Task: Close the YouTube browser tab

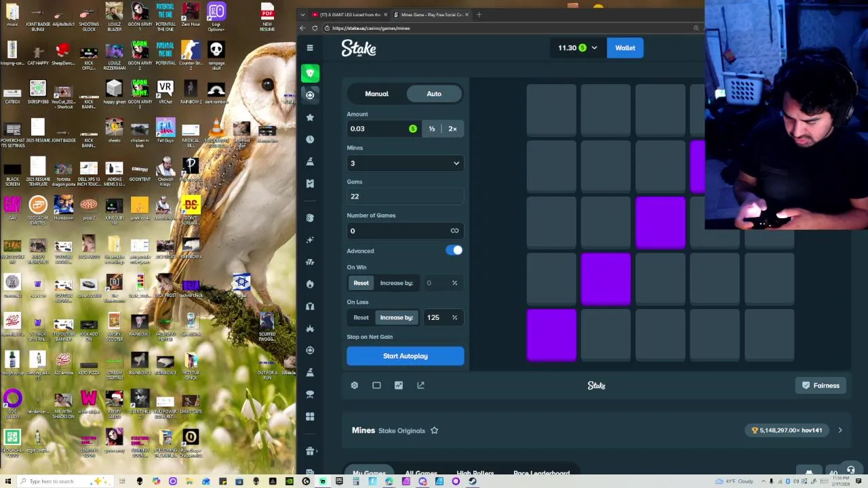Action: [x=386, y=14]
